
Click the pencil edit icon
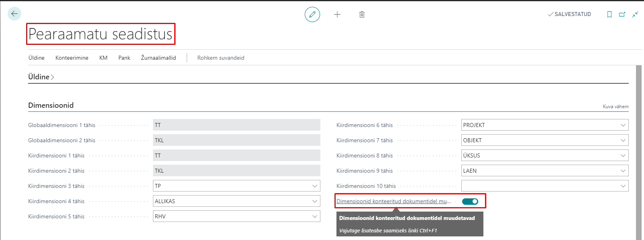312,14
